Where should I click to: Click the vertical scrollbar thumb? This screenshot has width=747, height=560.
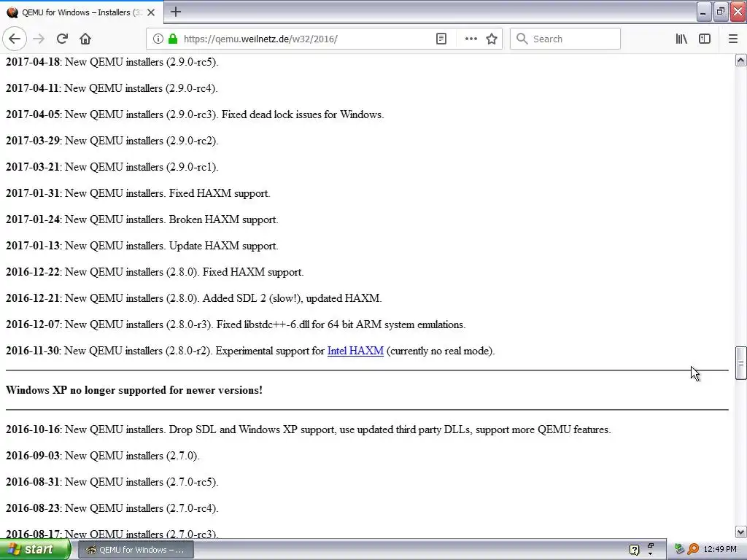(x=740, y=363)
